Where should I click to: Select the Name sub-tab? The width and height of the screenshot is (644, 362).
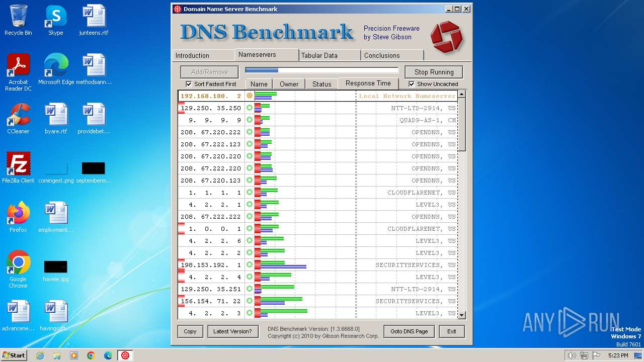[259, 84]
